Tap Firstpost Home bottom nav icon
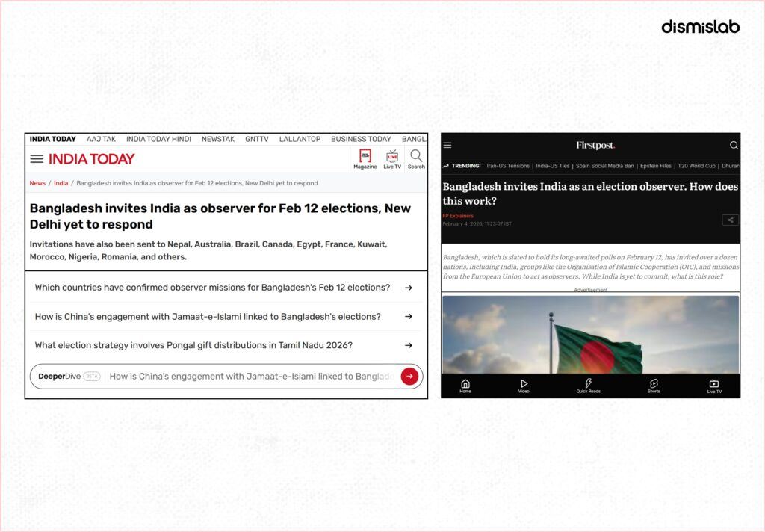The width and height of the screenshot is (765, 532). pyautogui.click(x=465, y=386)
